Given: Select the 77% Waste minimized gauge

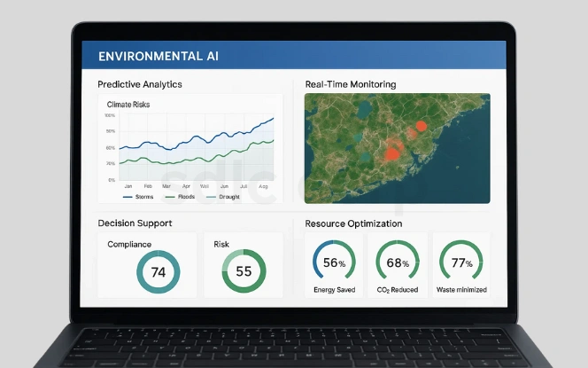Looking at the screenshot, I should (460, 262).
